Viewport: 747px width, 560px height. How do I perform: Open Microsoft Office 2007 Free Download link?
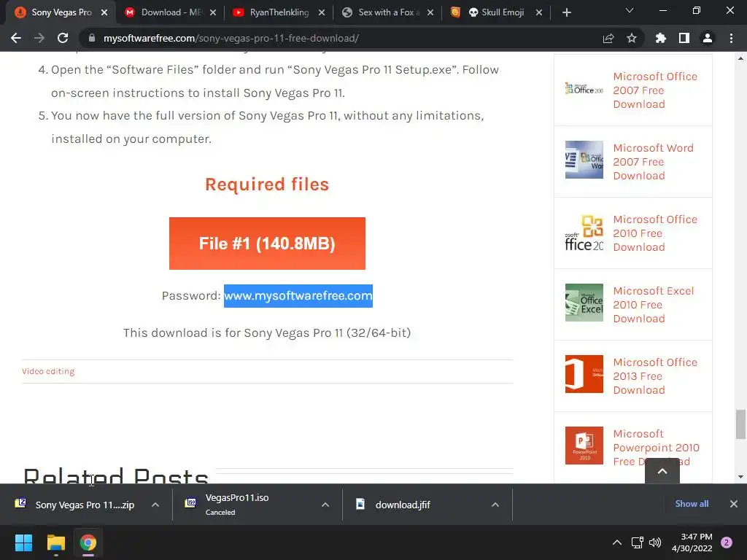pos(655,90)
